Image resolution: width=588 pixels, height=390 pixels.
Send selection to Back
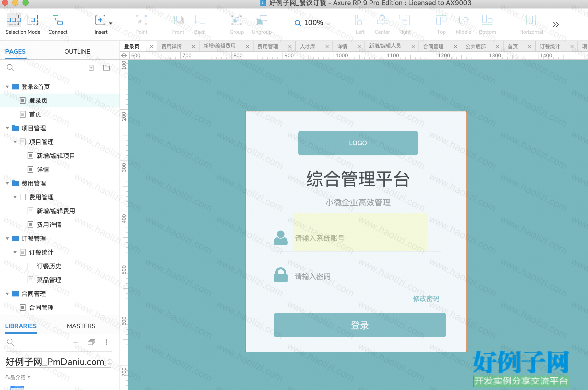(x=200, y=20)
